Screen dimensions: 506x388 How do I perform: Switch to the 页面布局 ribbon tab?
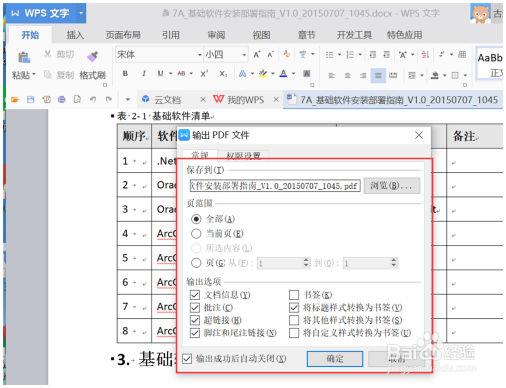(123, 35)
